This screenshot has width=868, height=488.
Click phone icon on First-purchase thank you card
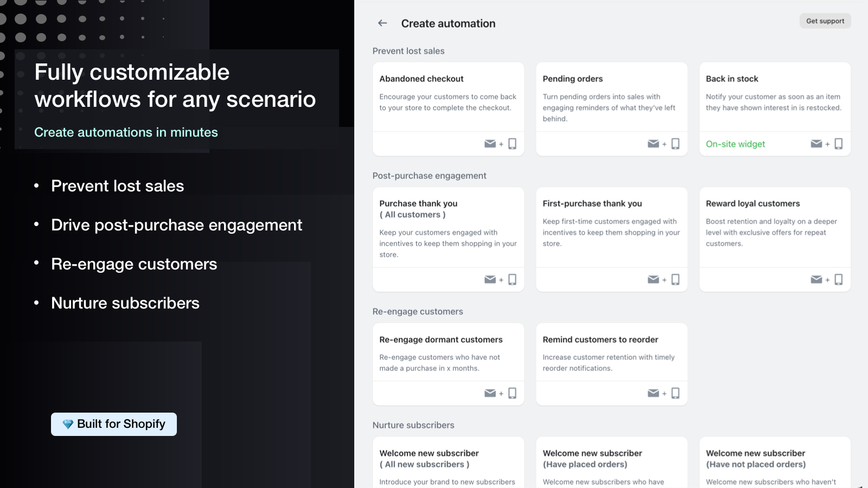coord(675,279)
